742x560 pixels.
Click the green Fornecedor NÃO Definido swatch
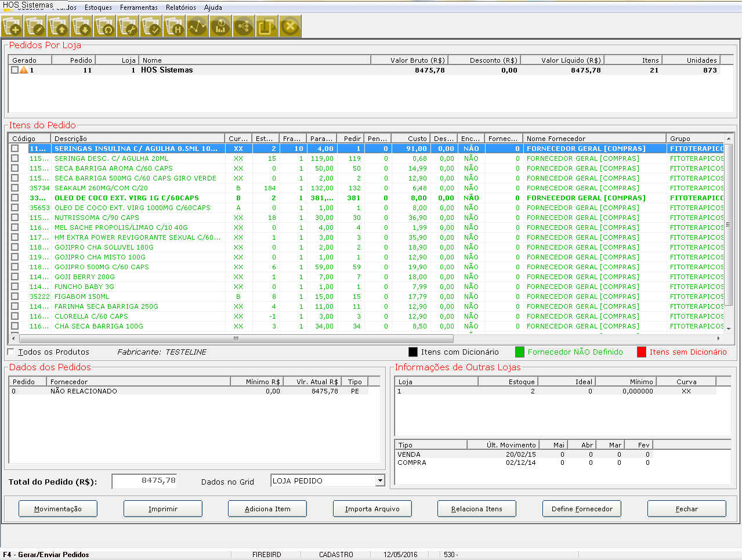pyautogui.click(x=519, y=352)
